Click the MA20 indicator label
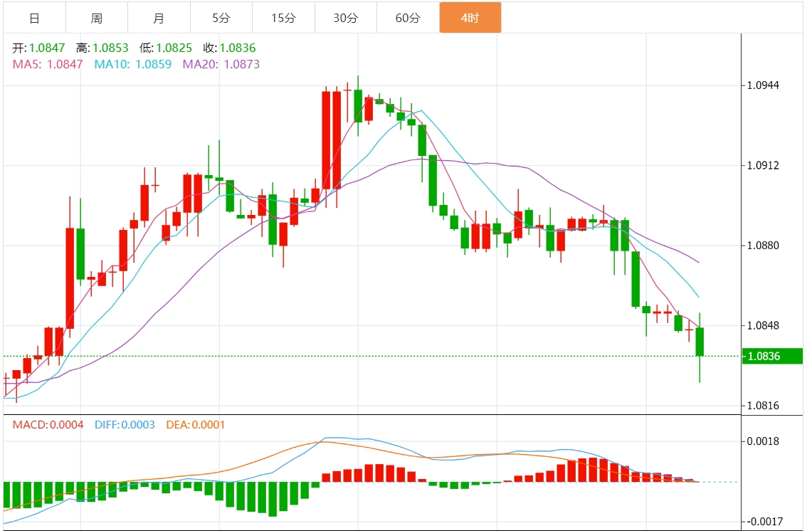812x531 pixels. point(221,64)
